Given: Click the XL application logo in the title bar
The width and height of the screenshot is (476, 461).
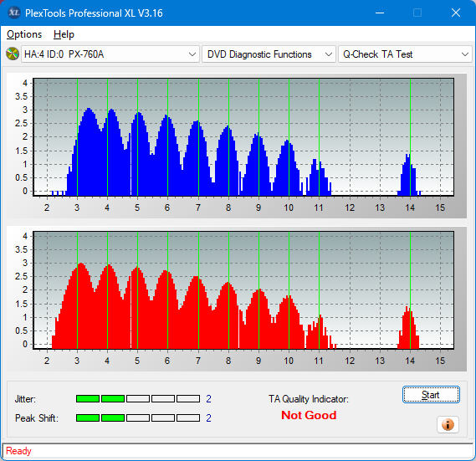Looking at the screenshot, I should tap(13, 13).
